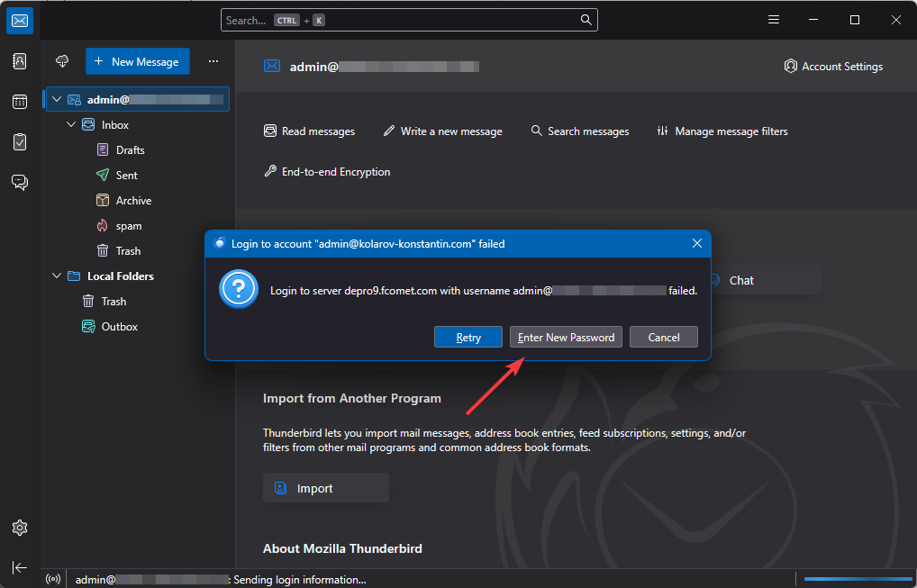Screen dimensions: 917x588
Task: Retry the login
Action: click(468, 338)
